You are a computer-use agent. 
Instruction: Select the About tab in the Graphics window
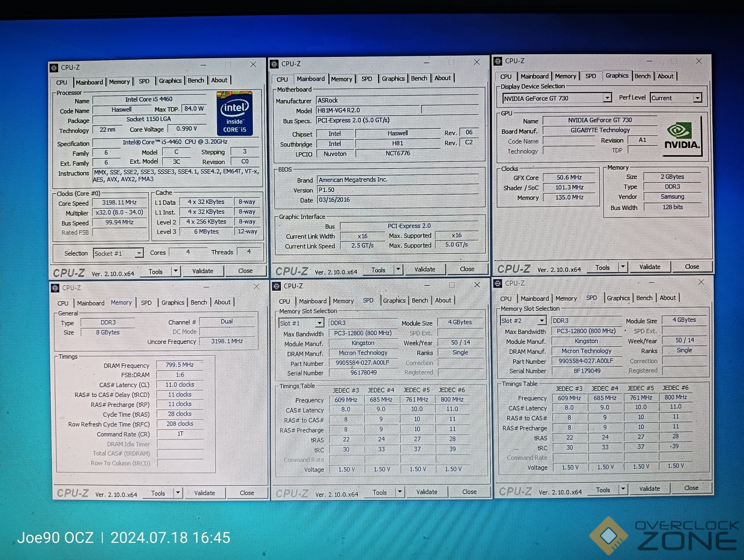(666, 76)
